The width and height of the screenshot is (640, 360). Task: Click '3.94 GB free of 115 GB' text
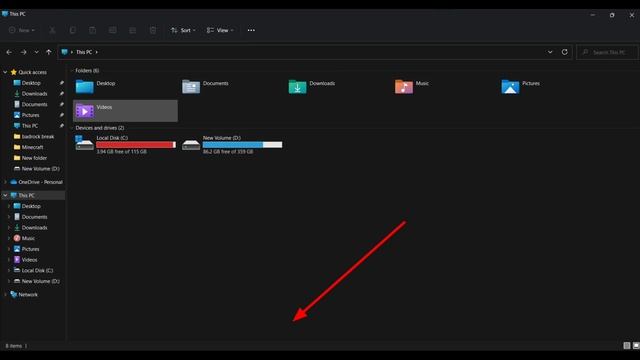tap(122, 152)
